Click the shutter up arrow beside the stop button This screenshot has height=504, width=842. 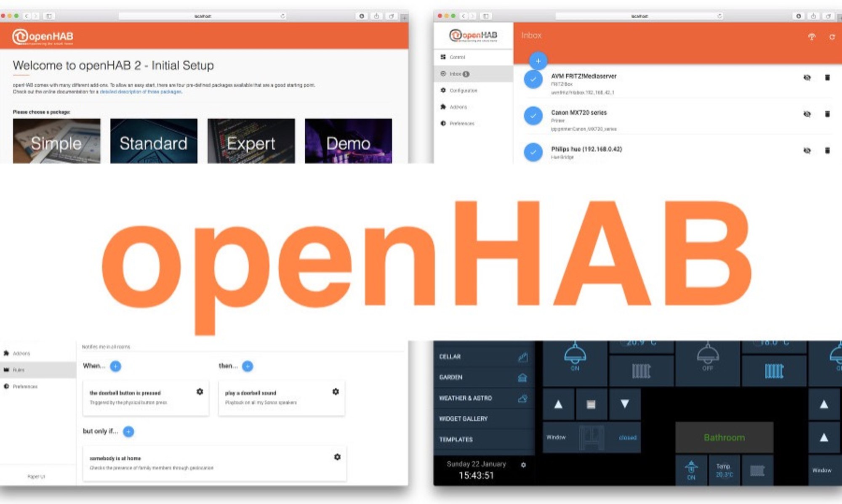click(558, 404)
